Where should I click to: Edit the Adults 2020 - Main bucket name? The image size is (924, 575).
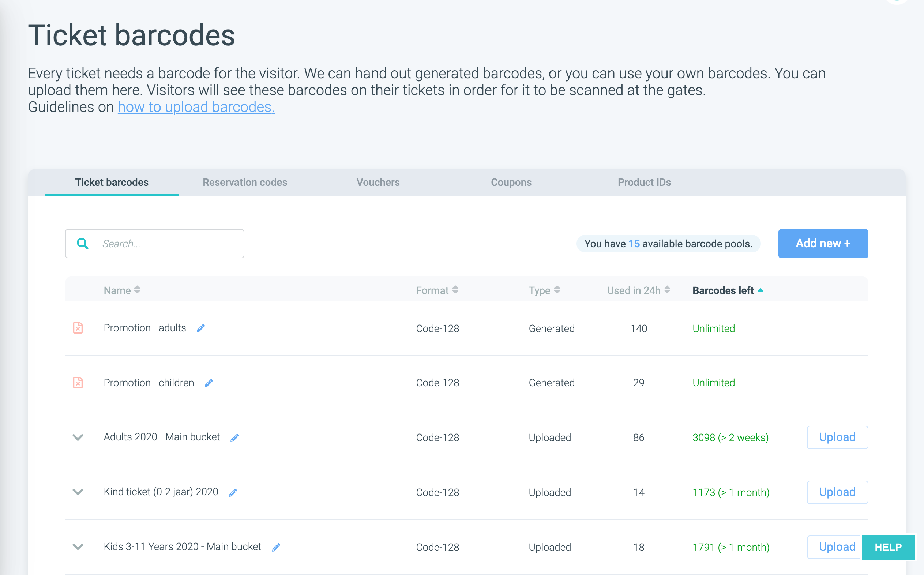234,438
